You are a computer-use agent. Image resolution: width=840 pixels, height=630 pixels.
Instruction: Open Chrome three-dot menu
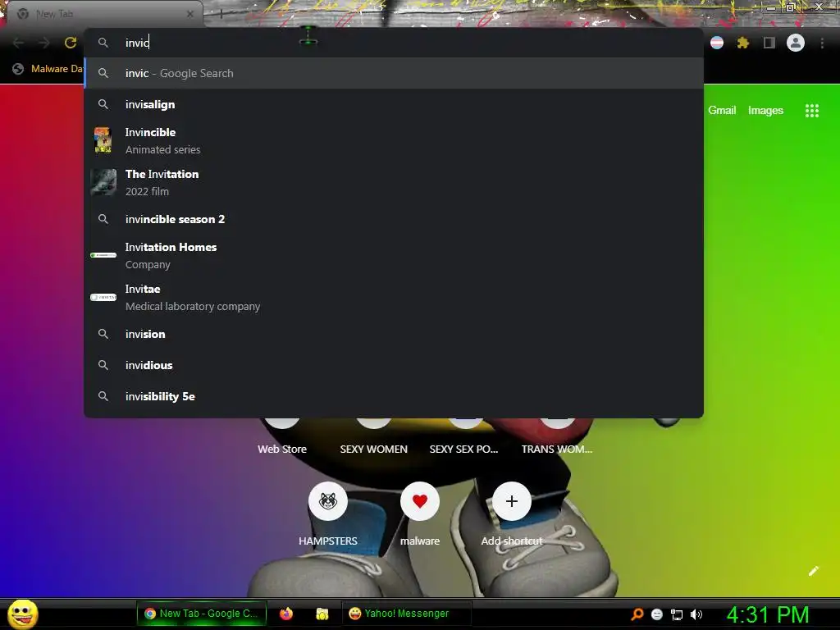coord(822,43)
